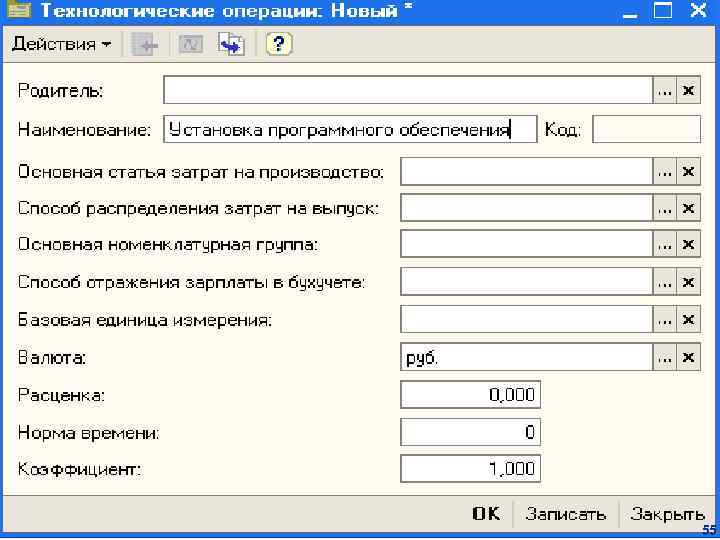Click the Способ отражения зарплаты в бухучете field
The height and width of the screenshot is (540, 720).
click(x=526, y=281)
